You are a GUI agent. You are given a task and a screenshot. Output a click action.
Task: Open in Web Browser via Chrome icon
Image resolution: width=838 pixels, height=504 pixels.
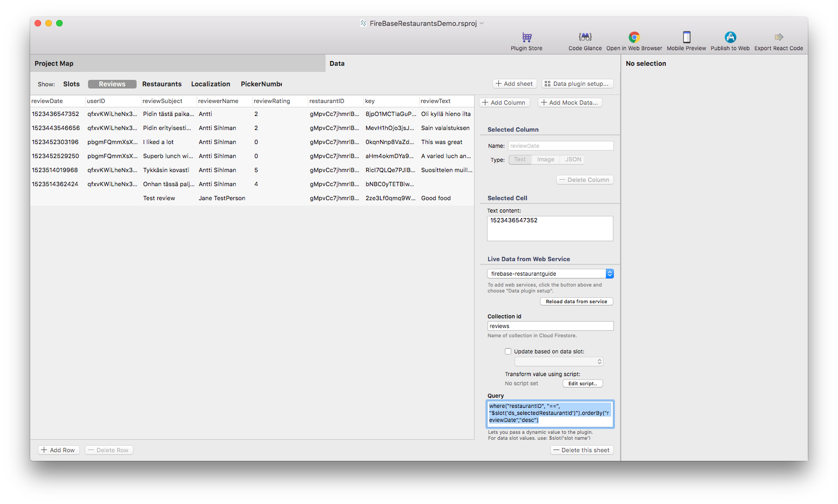(634, 37)
